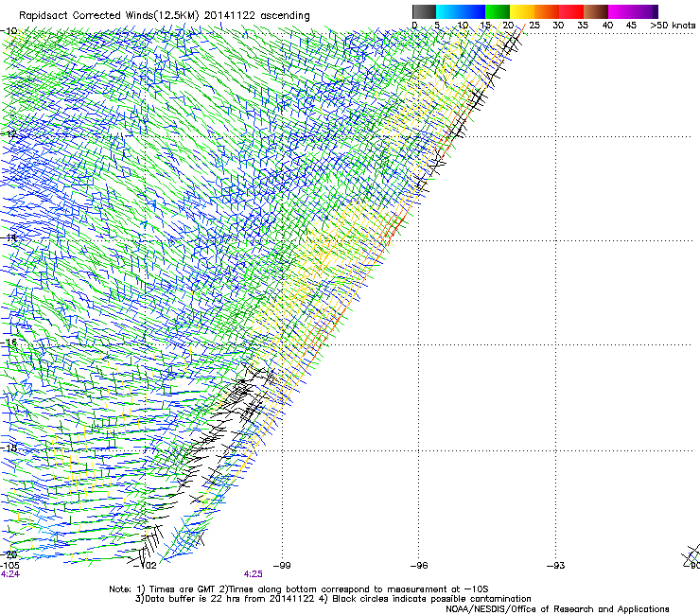Click the '35' knots legend label
Viewport: 700px width, 615px height.
tap(583, 26)
